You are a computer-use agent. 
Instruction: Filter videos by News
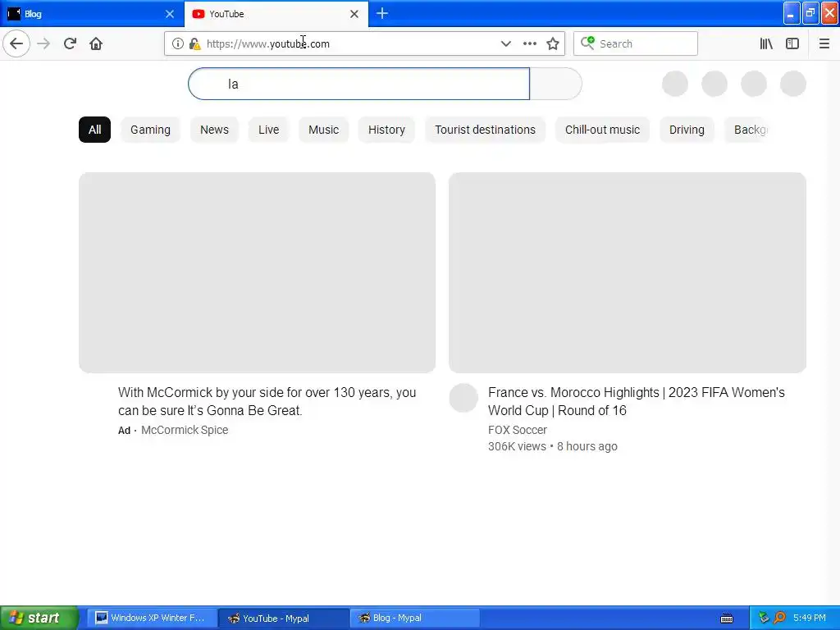(214, 130)
